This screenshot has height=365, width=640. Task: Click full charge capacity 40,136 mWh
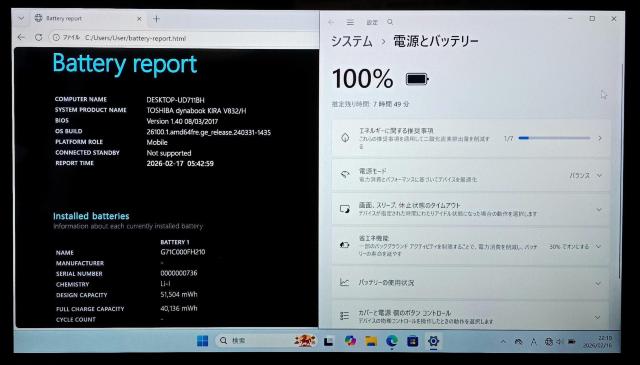click(x=179, y=308)
